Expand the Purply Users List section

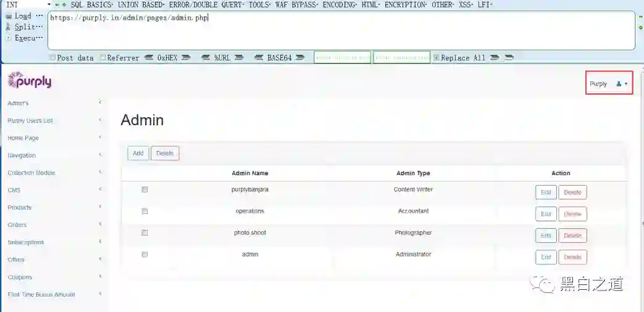click(x=54, y=120)
